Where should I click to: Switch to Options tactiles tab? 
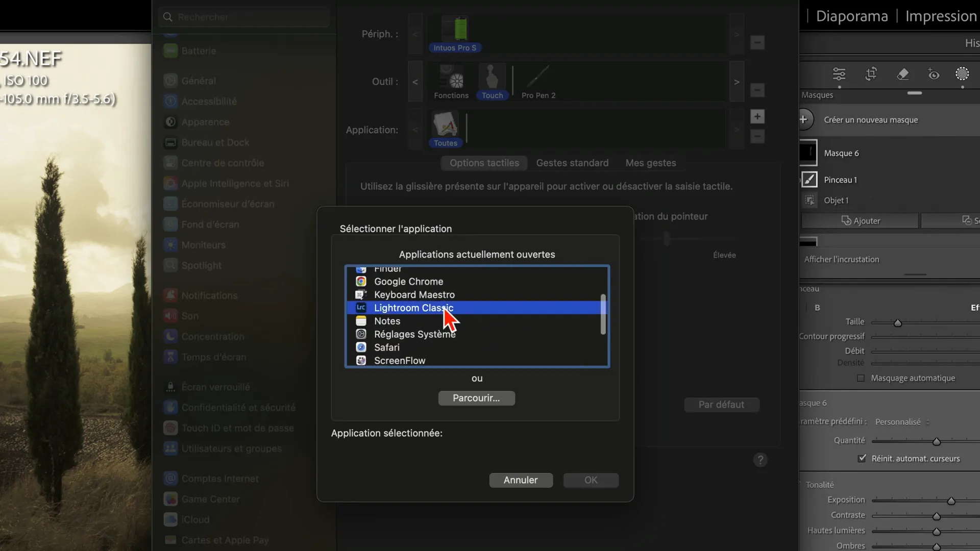coord(484,163)
